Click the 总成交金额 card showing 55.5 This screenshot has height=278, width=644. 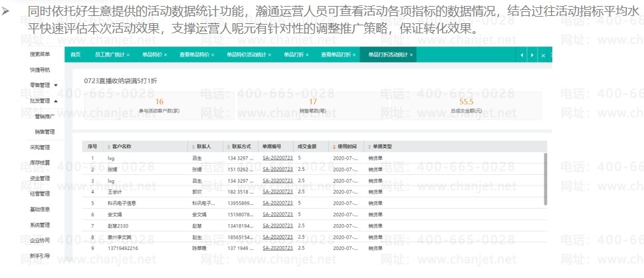tap(467, 106)
